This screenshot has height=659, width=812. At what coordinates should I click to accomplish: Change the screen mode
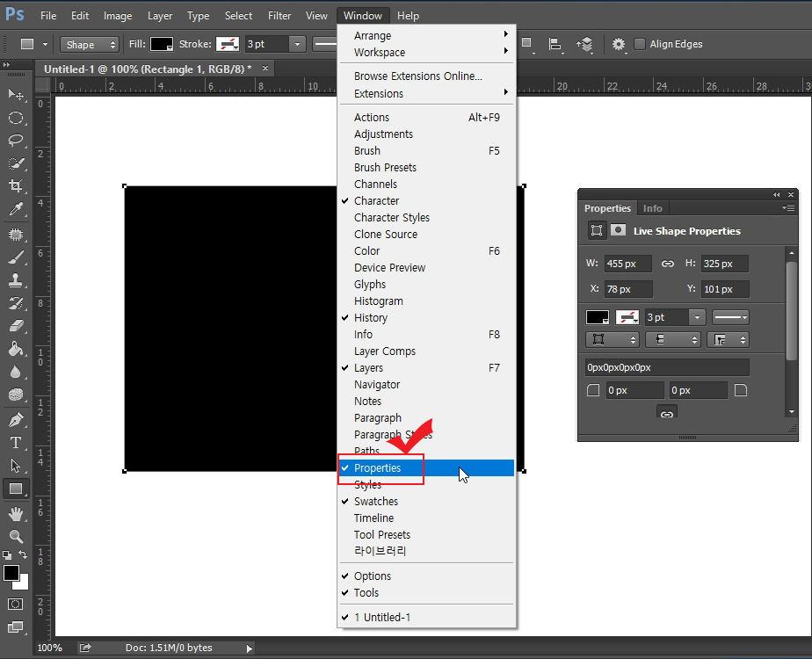(16, 626)
